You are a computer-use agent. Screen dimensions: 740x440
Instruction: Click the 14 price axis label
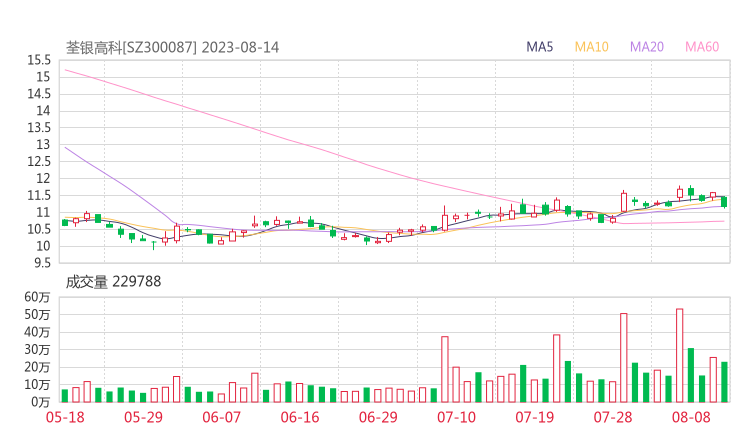[43, 111]
